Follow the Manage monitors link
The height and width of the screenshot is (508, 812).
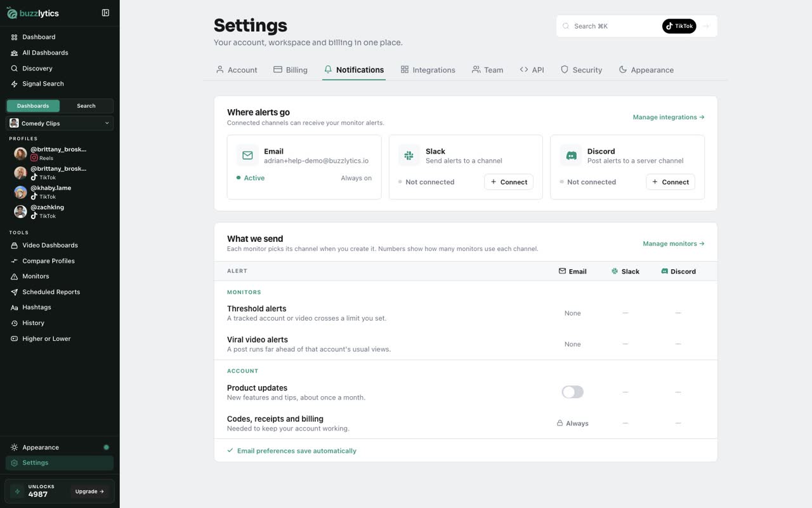(674, 244)
